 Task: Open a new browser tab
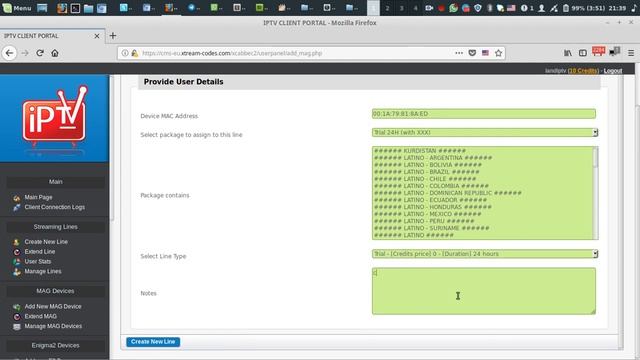pos(113,36)
